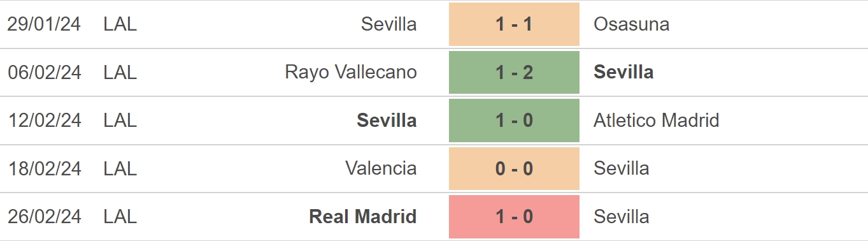Select the Atletico Madrid team name
868x241 pixels.
656,120
